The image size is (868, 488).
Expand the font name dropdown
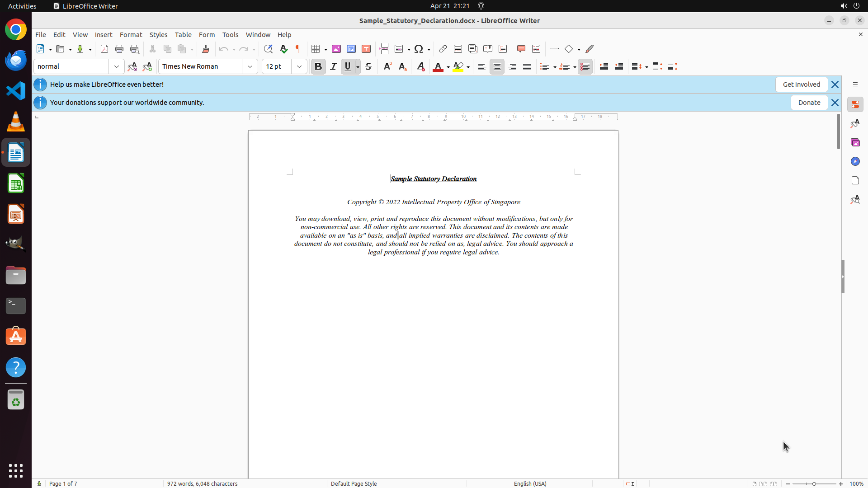click(250, 66)
